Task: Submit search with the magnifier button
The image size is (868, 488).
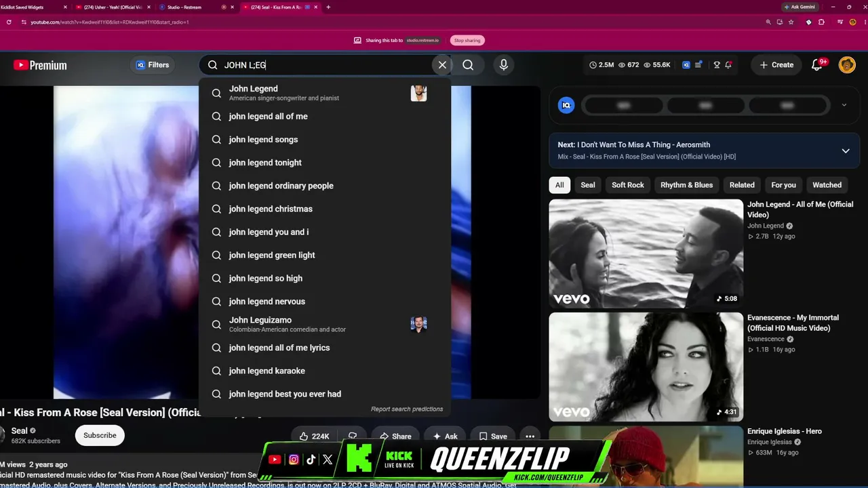Action: click(x=468, y=65)
